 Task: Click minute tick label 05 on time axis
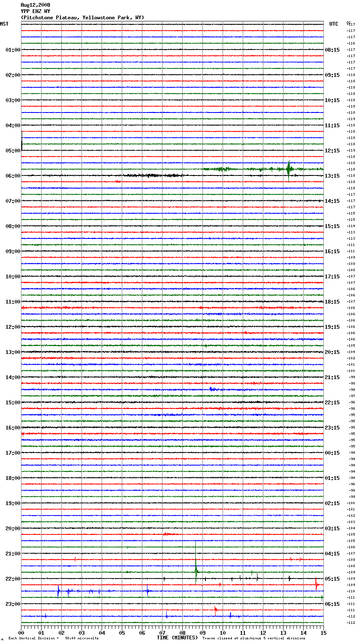coord(122,633)
